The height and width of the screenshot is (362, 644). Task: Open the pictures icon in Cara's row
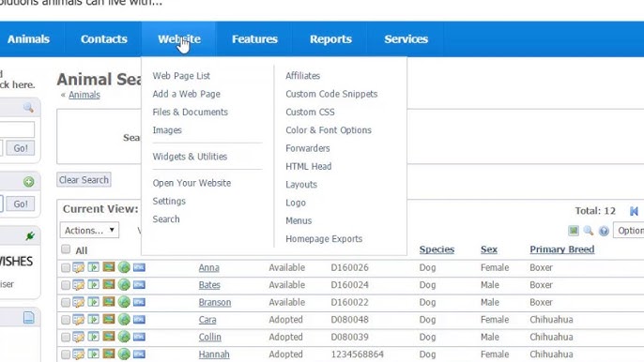pos(109,319)
